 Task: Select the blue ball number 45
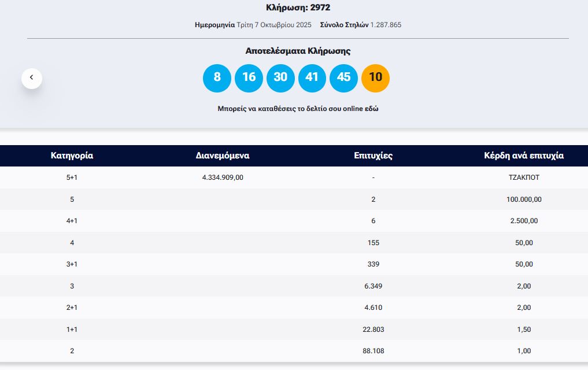coord(343,77)
